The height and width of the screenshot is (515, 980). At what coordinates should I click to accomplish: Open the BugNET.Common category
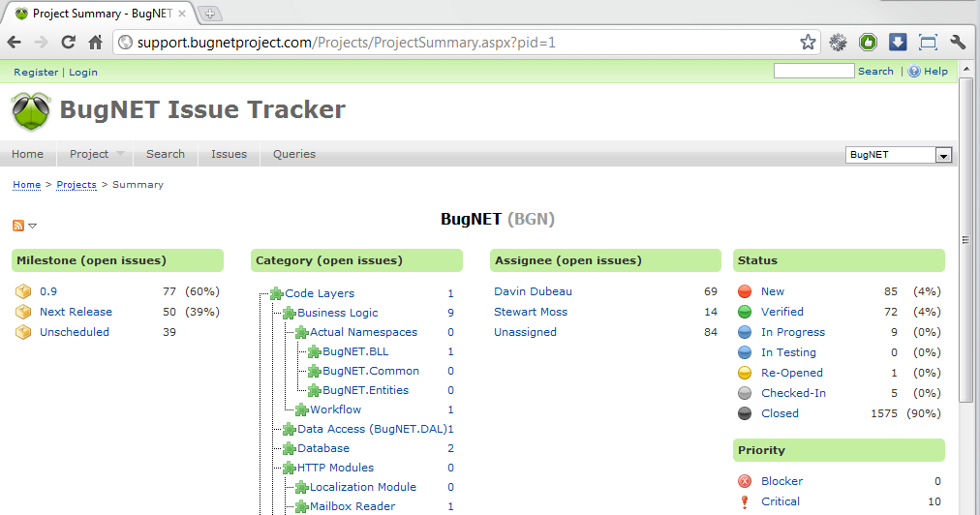[371, 371]
